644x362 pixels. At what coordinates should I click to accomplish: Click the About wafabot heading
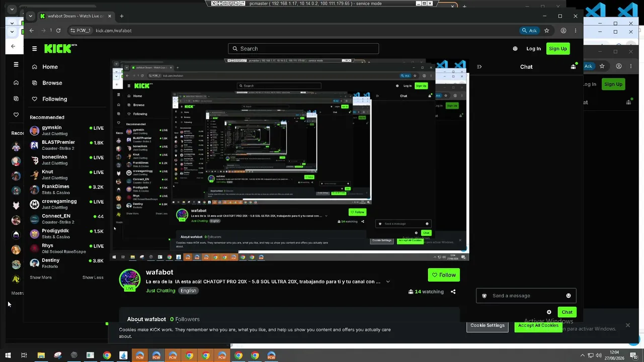tap(146, 319)
